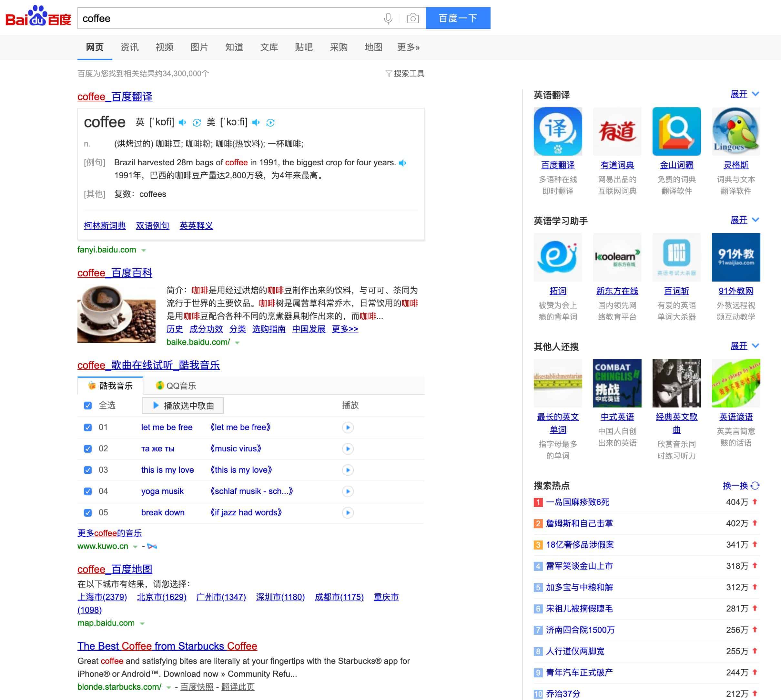Open 有道词典 app icon
Viewport: 781px width, 700px height.
point(617,131)
